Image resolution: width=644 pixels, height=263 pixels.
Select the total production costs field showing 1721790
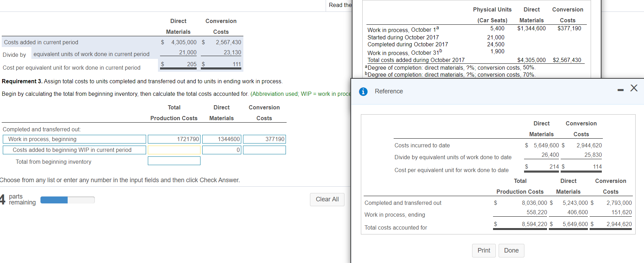coord(174,139)
